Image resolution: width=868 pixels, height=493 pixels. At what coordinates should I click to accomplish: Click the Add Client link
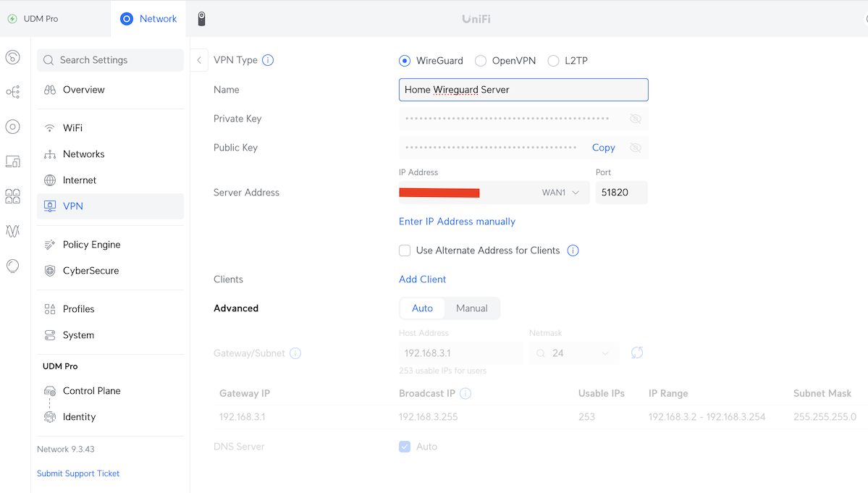pyautogui.click(x=422, y=279)
